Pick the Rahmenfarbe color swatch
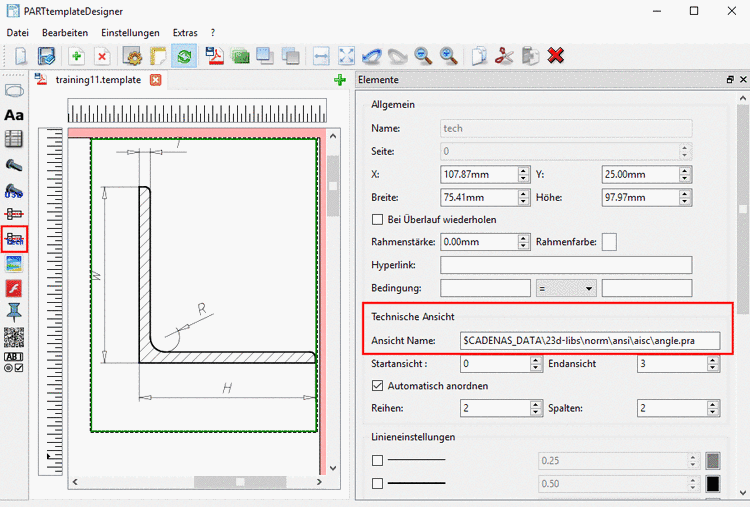Viewport: 750px width, 507px height. (609, 242)
